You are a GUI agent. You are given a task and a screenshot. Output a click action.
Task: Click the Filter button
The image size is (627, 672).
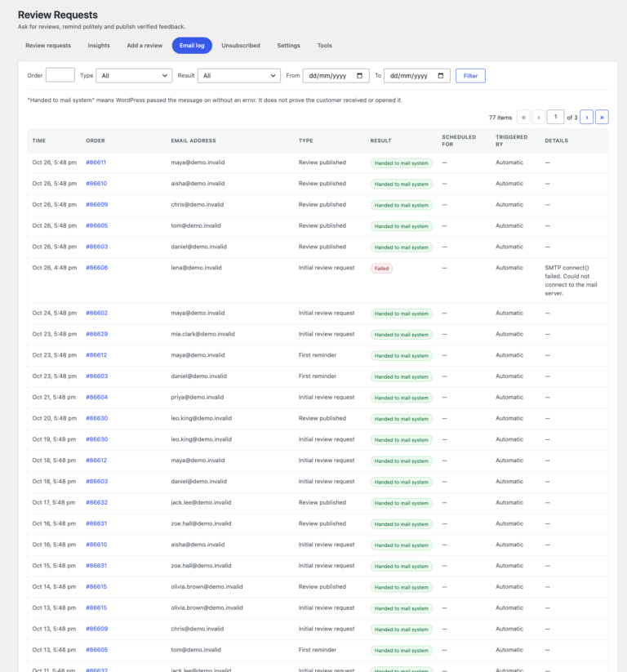tap(470, 76)
